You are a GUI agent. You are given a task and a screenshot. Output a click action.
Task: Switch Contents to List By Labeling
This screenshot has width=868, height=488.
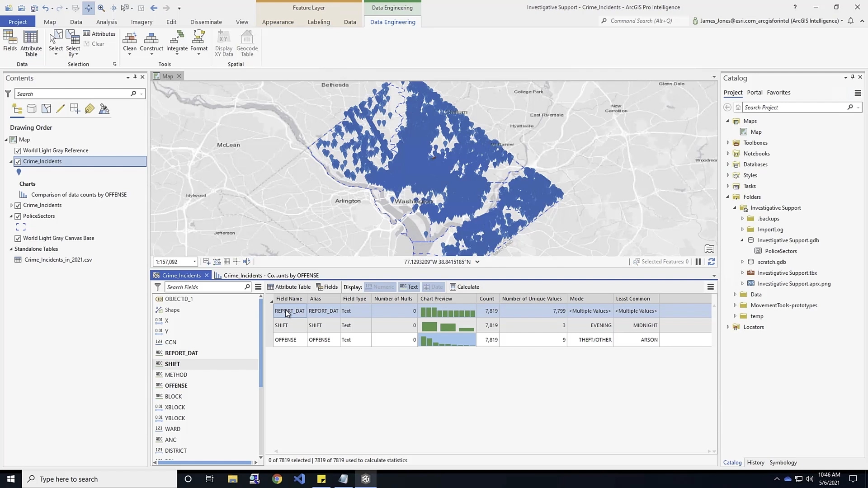[x=90, y=109]
